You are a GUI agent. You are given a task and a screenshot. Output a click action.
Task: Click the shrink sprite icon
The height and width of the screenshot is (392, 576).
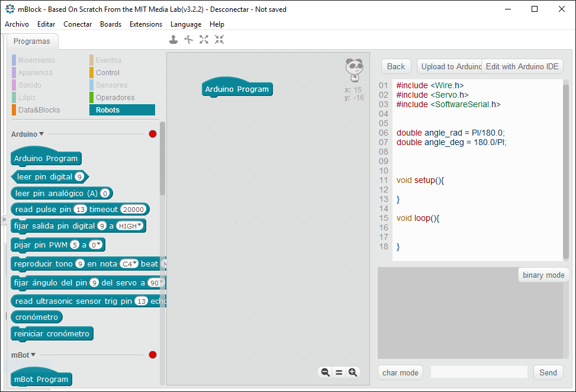click(220, 40)
